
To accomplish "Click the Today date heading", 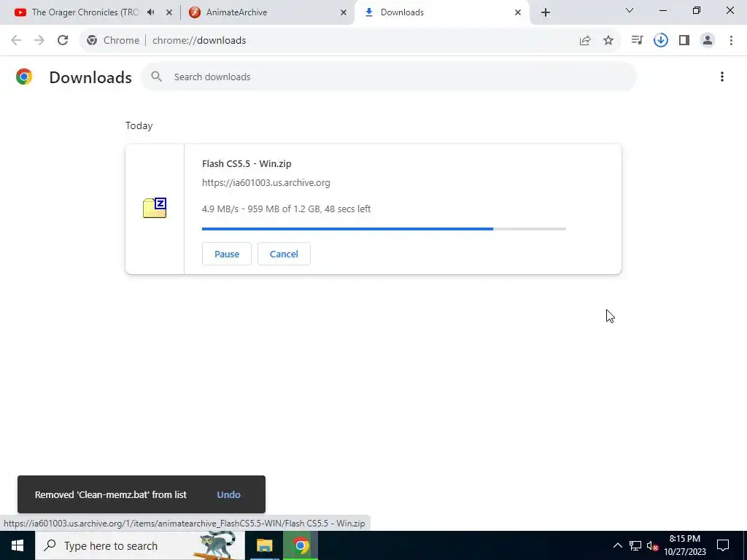I will 139,125.
